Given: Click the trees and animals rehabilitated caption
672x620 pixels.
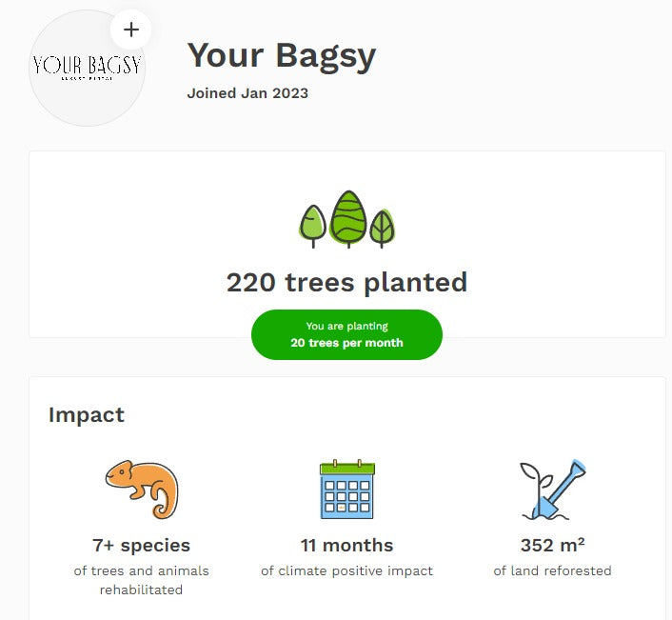Looking at the screenshot, I should (x=141, y=580).
